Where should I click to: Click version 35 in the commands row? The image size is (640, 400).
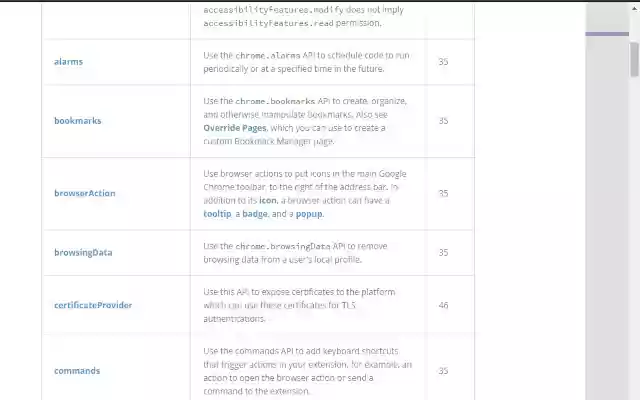443,371
